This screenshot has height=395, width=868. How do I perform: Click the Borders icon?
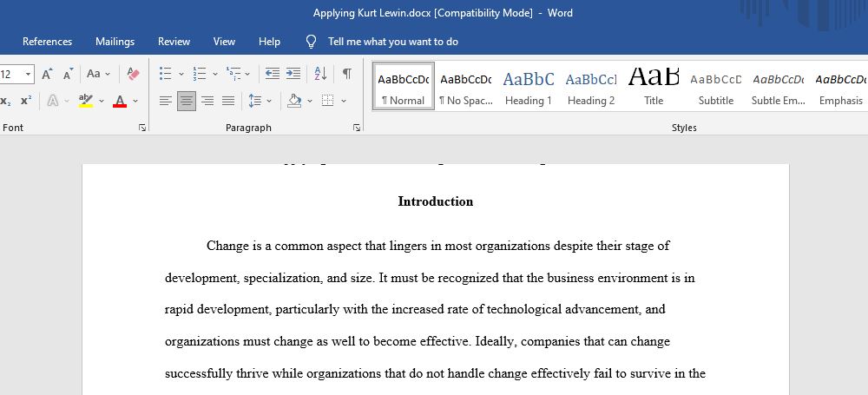coord(328,101)
